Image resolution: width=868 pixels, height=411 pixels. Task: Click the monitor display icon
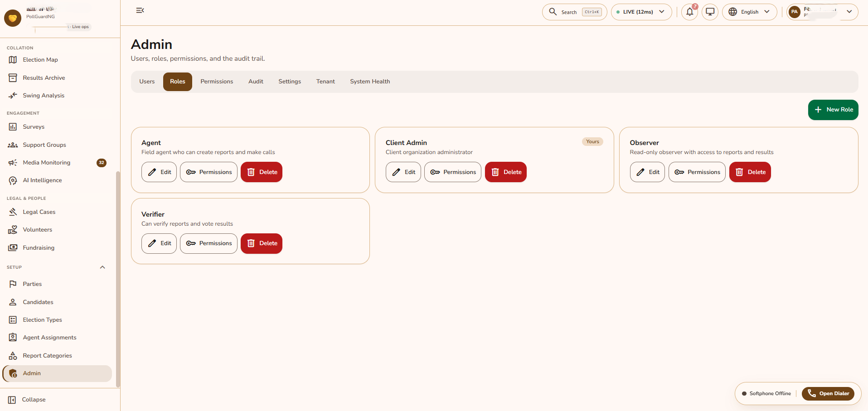(710, 12)
